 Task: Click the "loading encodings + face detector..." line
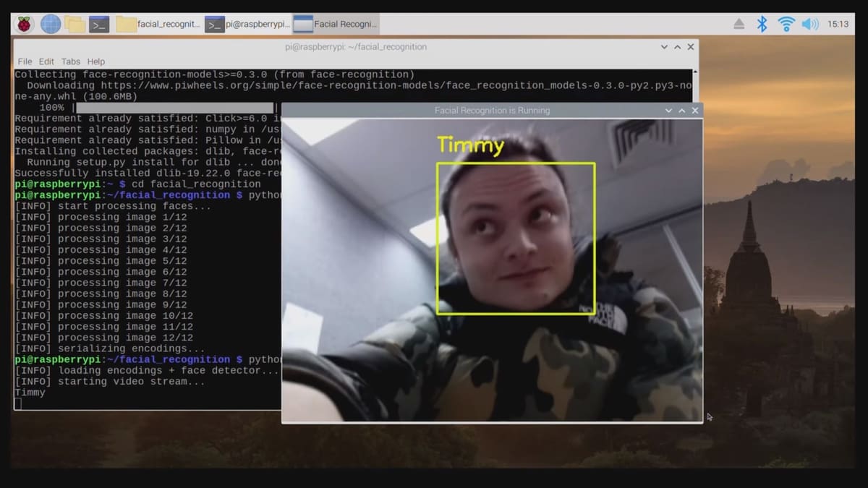(x=147, y=370)
